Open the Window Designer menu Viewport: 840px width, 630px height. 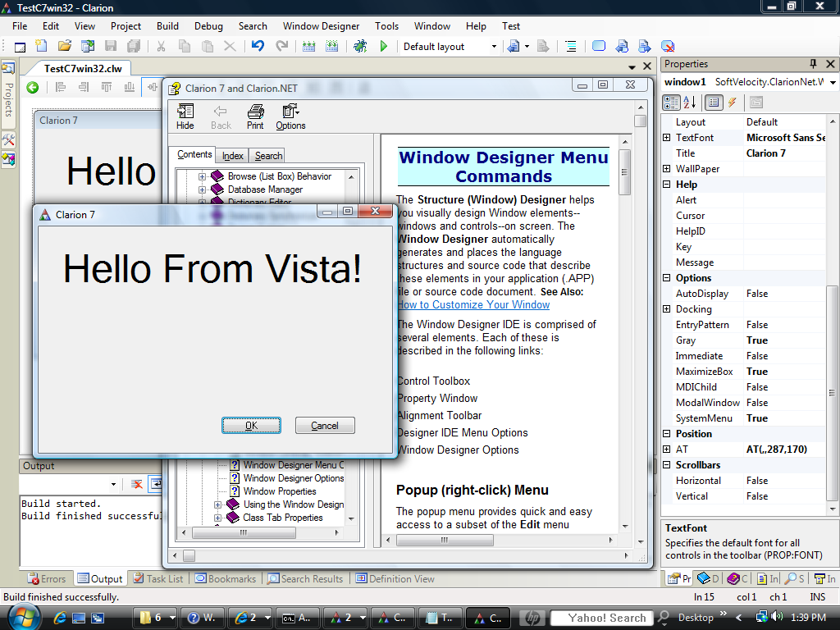(x=321, y=26)
